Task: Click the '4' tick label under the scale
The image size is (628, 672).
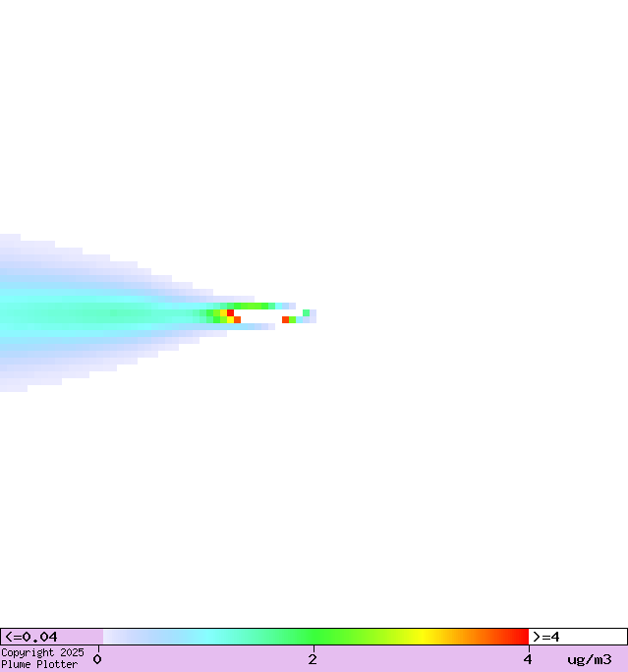Action: tap(528, 659)
